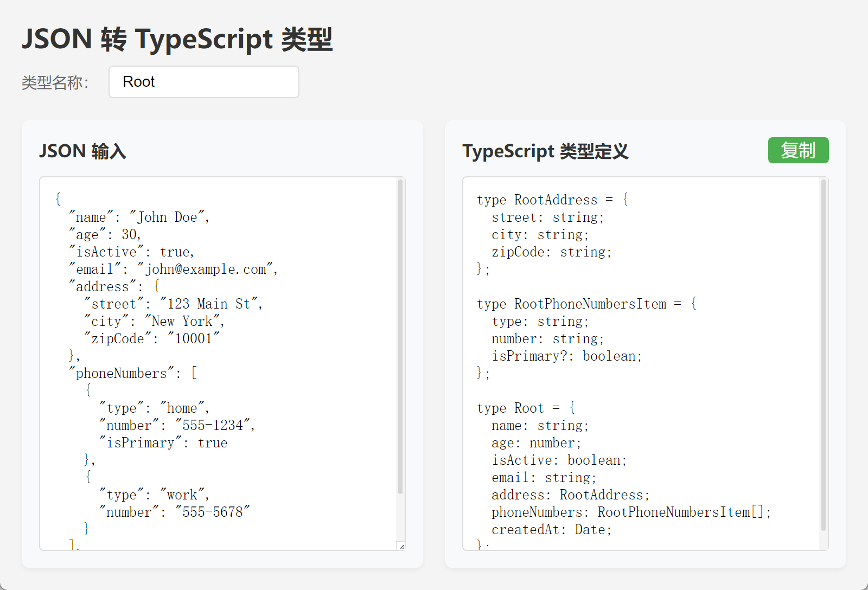Click the "phoneNumbers" array opening line
Viewport: 868px width, 590px height.
(133, 374)
